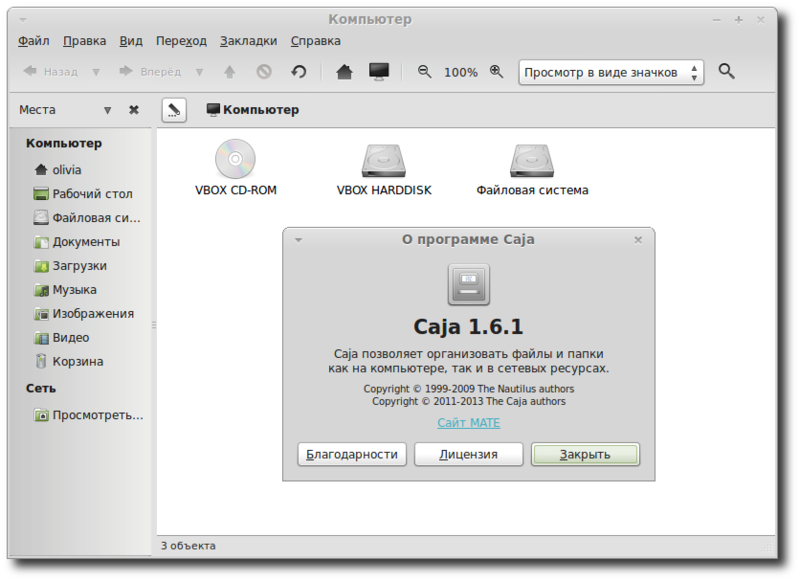
Task: Close the sidebar with its X button
Action: [x=134, y=110]
